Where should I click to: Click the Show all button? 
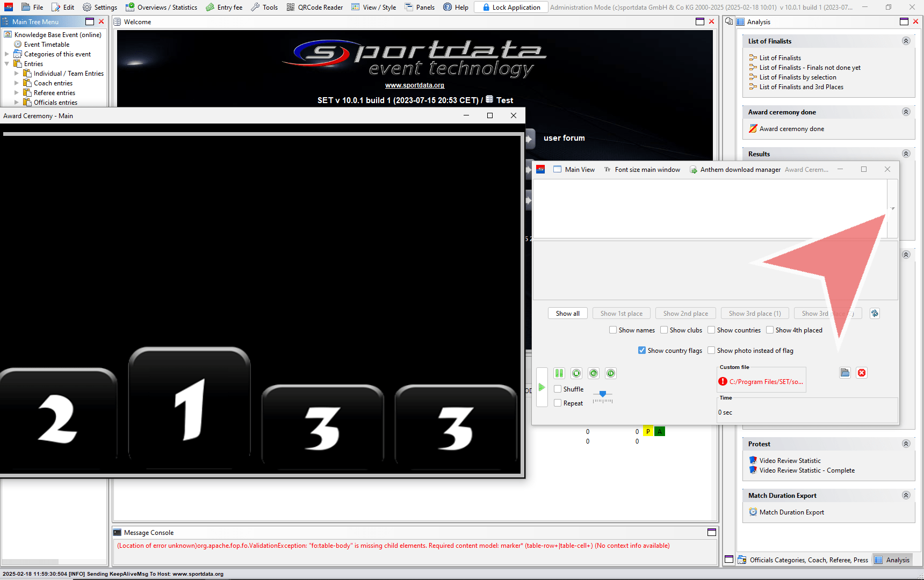(x=568, y=313)
